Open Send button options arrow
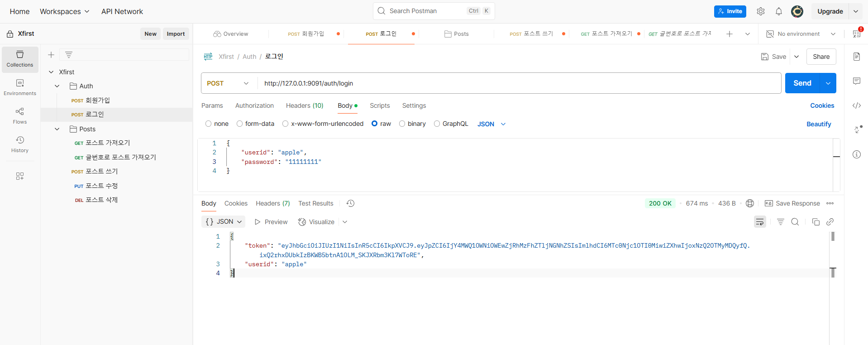 tap(828, 83)
